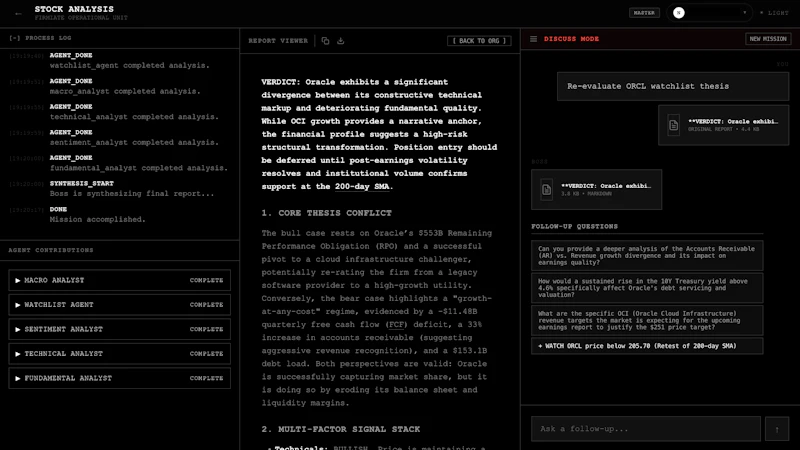Start a NEW MISSION
This screenshot has height=450, width=800.
[x=768, y=39]
